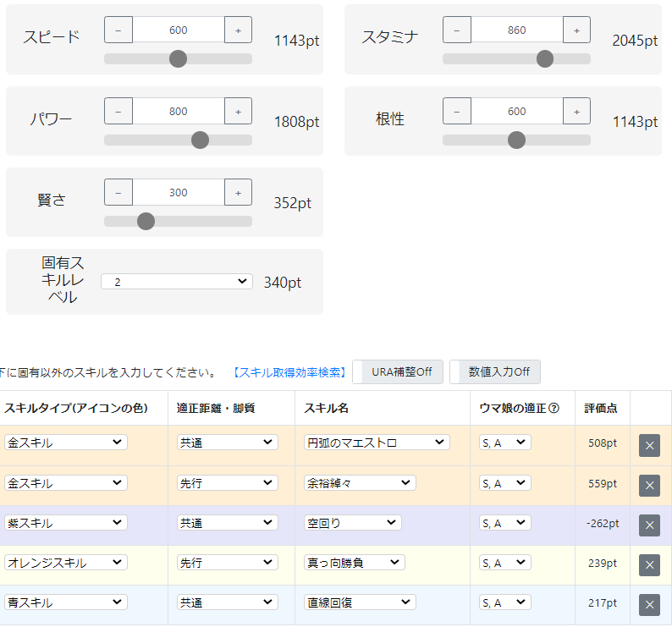This screenshot has height=627, width=672.
Task: Click the 2045pt stamina score
Action: (x=635, y=41)
